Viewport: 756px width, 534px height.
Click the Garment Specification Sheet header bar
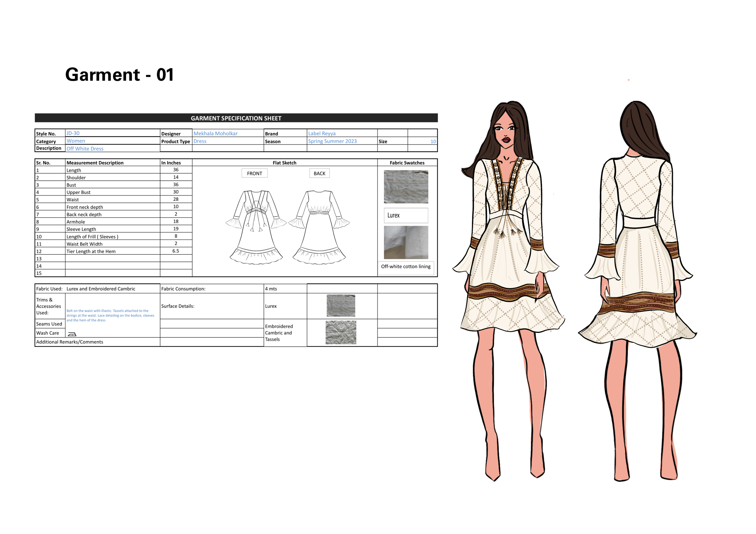(x=236, y=118)
